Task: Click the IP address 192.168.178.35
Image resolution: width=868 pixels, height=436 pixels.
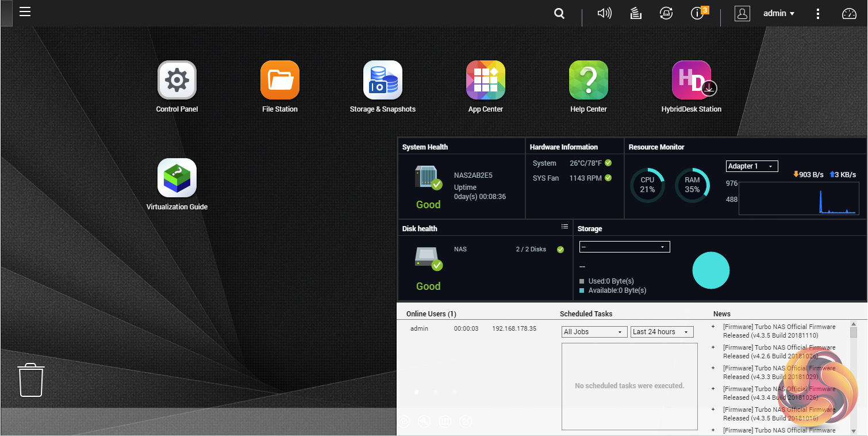Action: [x=514, y=329]
